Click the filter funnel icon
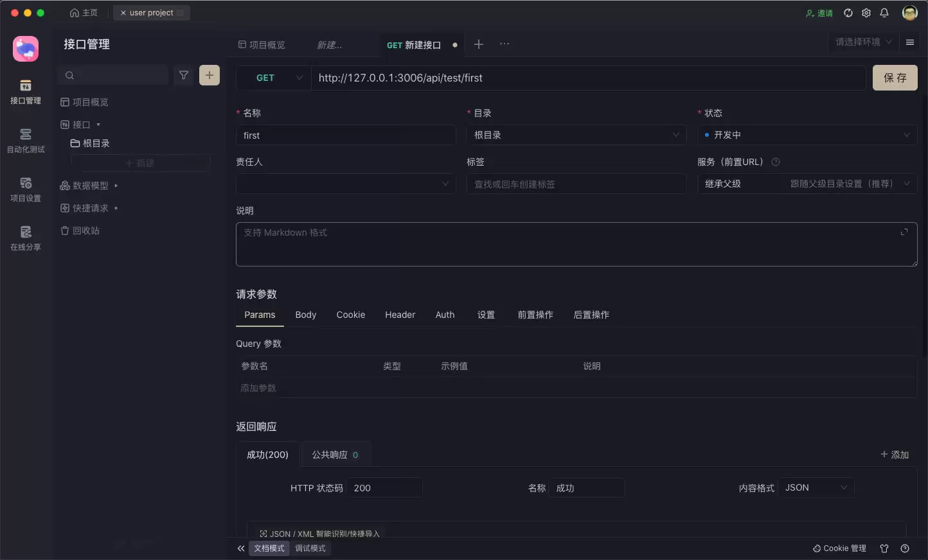 click(184, 75)
